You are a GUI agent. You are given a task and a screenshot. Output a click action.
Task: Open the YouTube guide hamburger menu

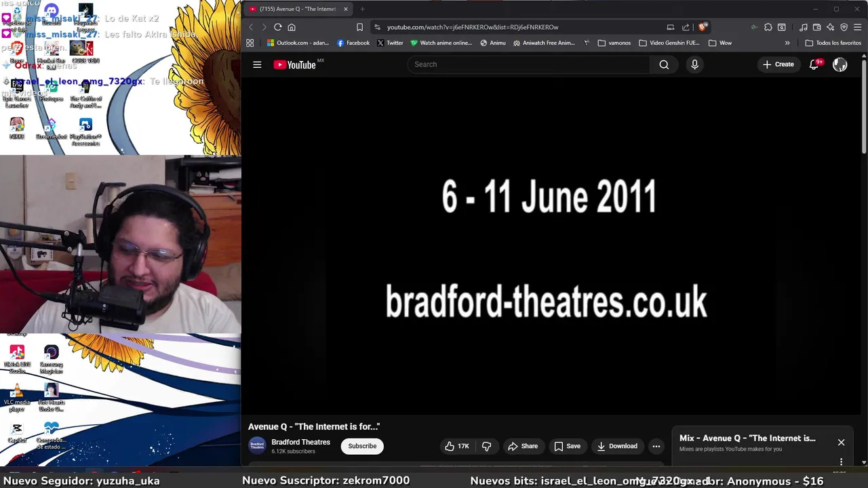pyautogui.click(x=257, y=64)
